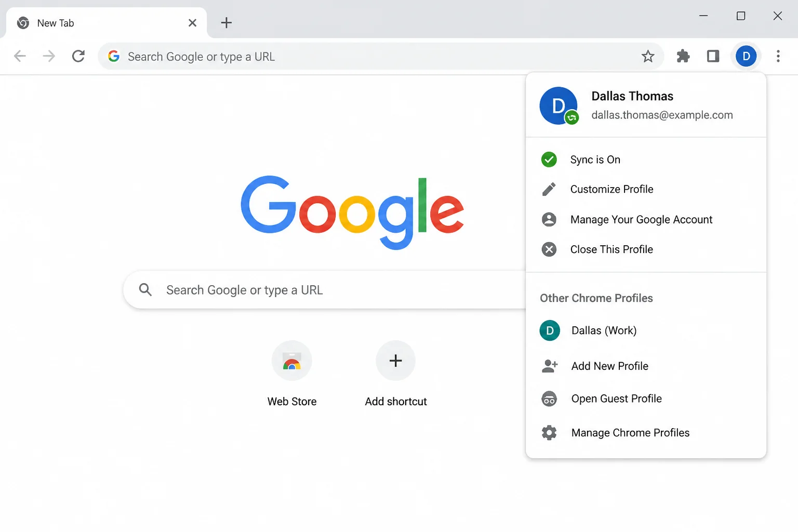Screen dimensions: 798x532
Task: Click Sync is On
Action: pyautogui.click(x=646, y=159)
